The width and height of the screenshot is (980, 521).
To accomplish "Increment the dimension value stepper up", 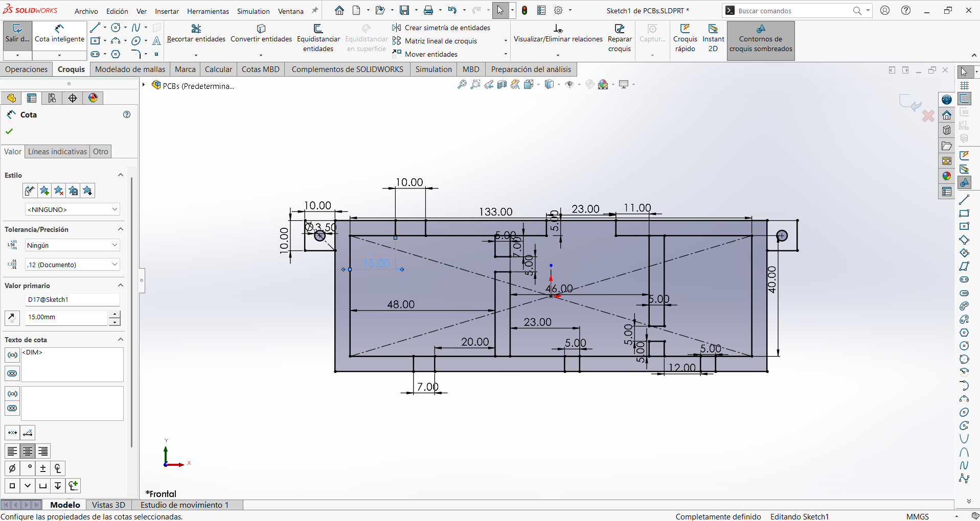I will coord(115,314).
